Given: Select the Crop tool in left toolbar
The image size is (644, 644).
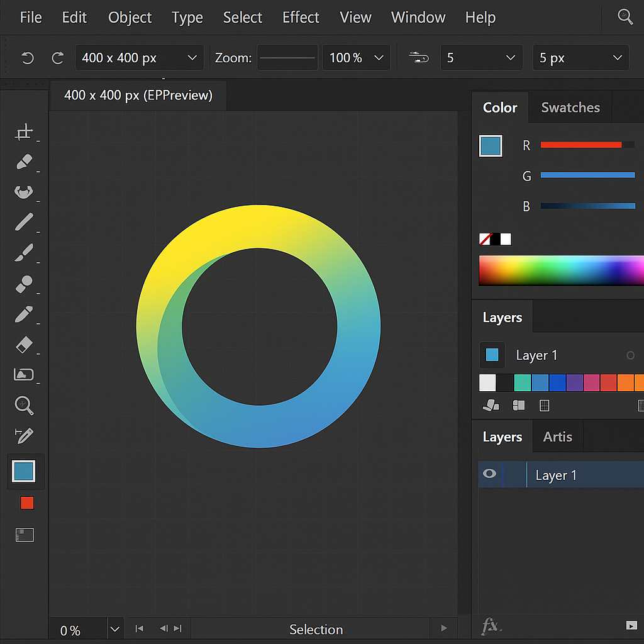Looking at the screenshot, I should coord(24,132).
